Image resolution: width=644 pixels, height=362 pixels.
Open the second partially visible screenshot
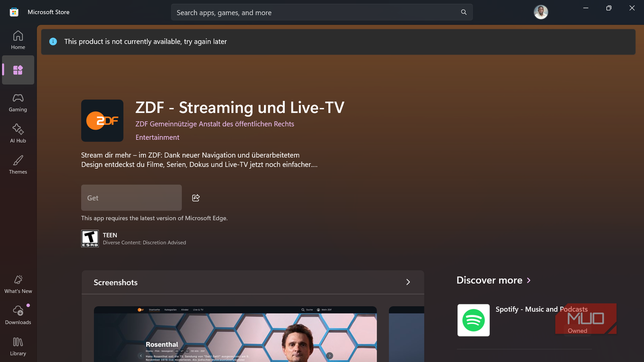[x=407, y=334]
